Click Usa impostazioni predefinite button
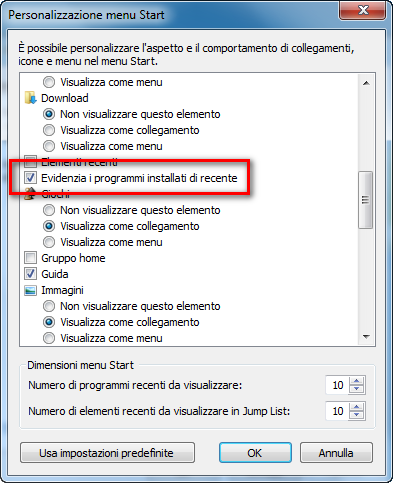 coord(107,453)
